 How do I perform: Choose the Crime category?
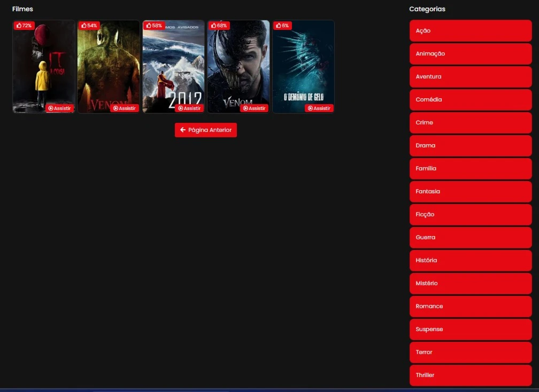tap(471, 123)
